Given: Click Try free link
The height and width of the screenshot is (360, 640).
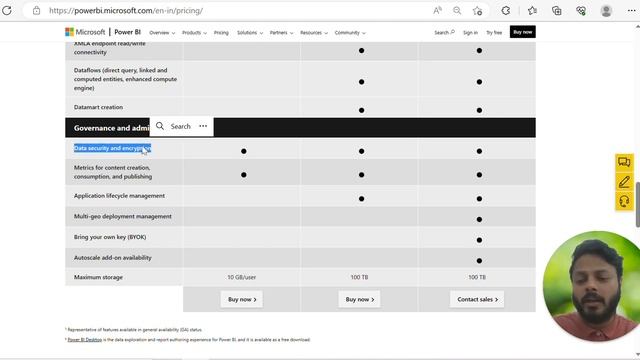Looking at the screenshot, I should tap(494, 33).
